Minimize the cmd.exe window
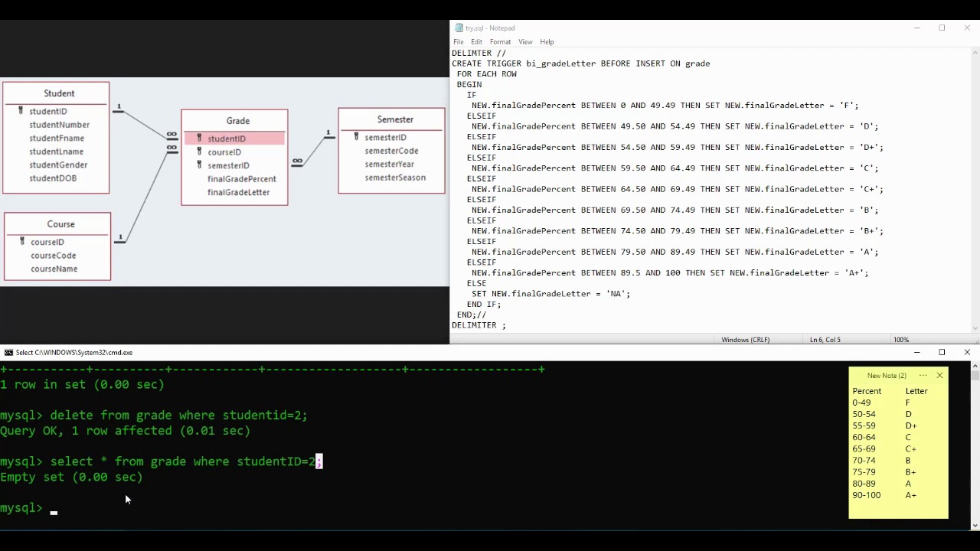This screenshot has height=551, width=980. (x=916, y=353)
